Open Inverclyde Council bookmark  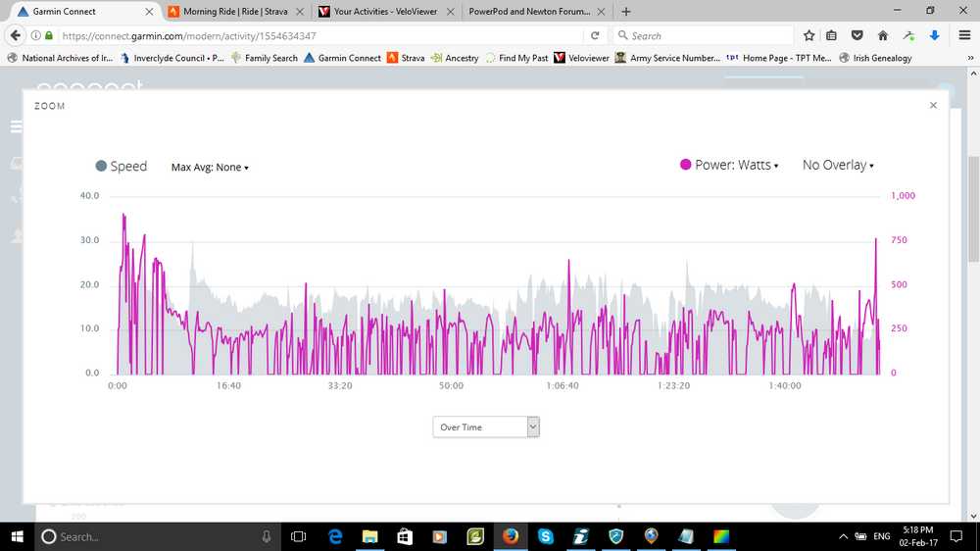coord(171,58)
